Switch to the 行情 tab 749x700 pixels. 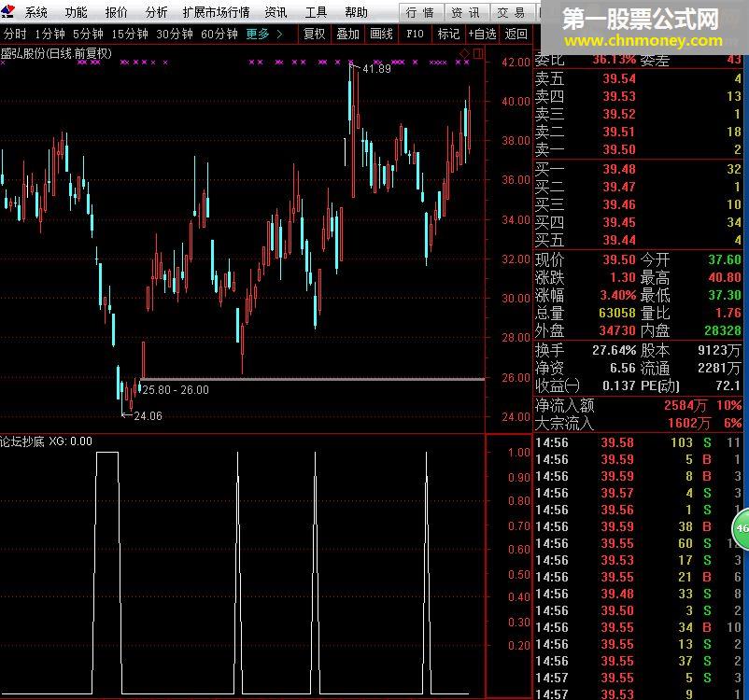(x=420, y=12)
